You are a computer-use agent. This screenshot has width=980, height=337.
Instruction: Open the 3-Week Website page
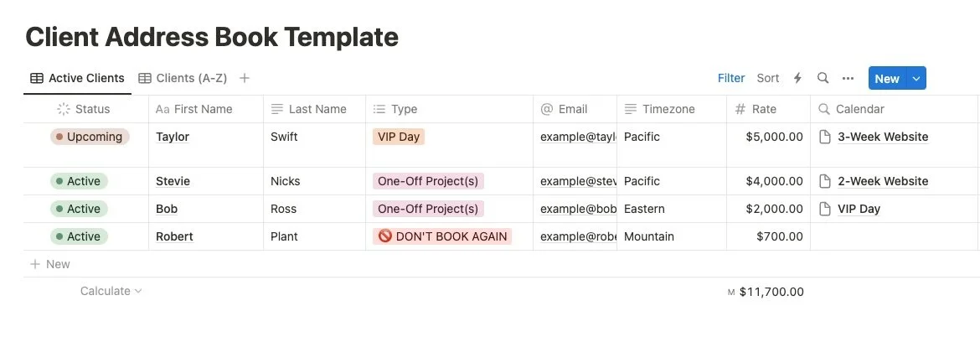coord(883,137)
